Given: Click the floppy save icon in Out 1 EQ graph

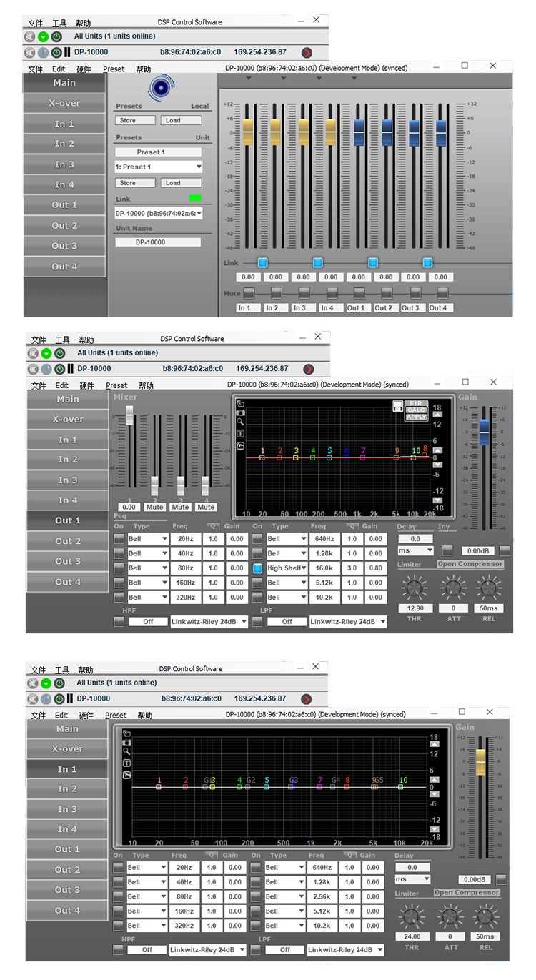Looking at the screenshot, I should point(397,405).
